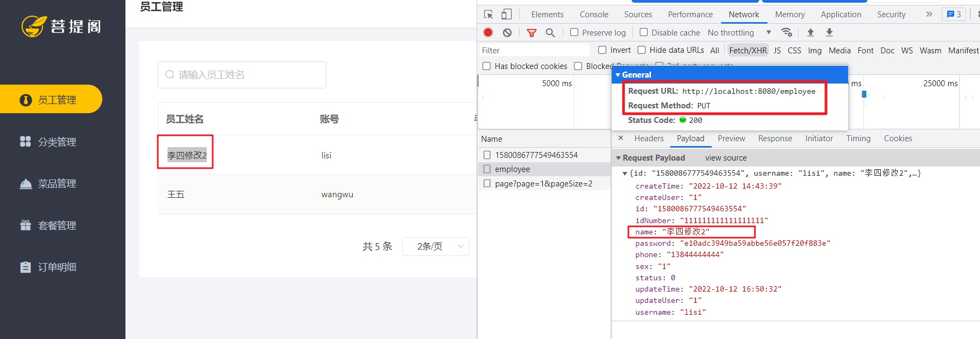Open the Application tab

click(841, 15)
